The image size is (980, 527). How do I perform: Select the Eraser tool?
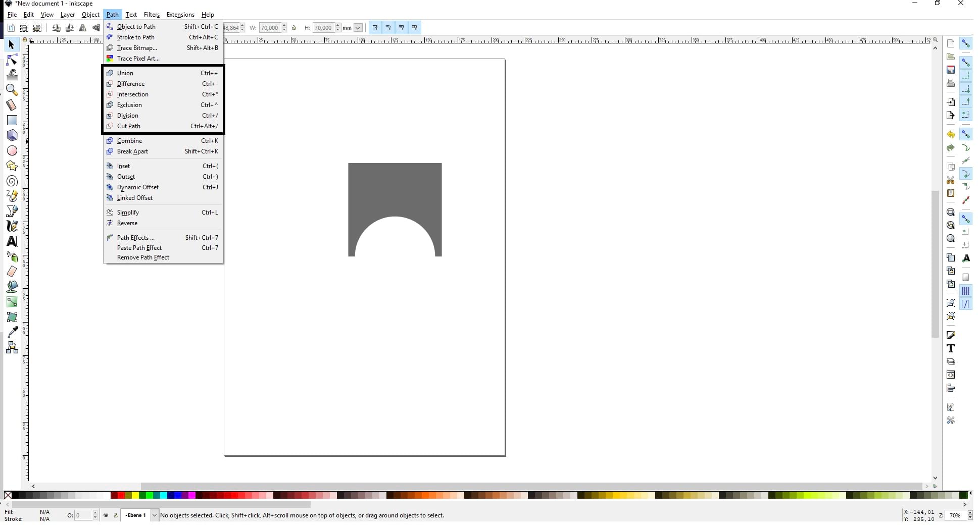[12, 272]
